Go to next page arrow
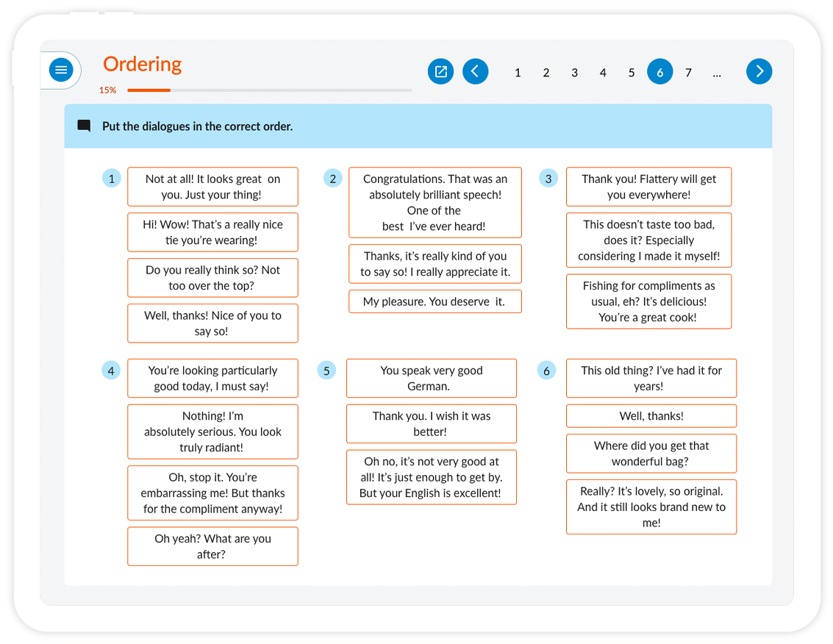Viewport: 833px width, 644px height. [x=759, y=71]
